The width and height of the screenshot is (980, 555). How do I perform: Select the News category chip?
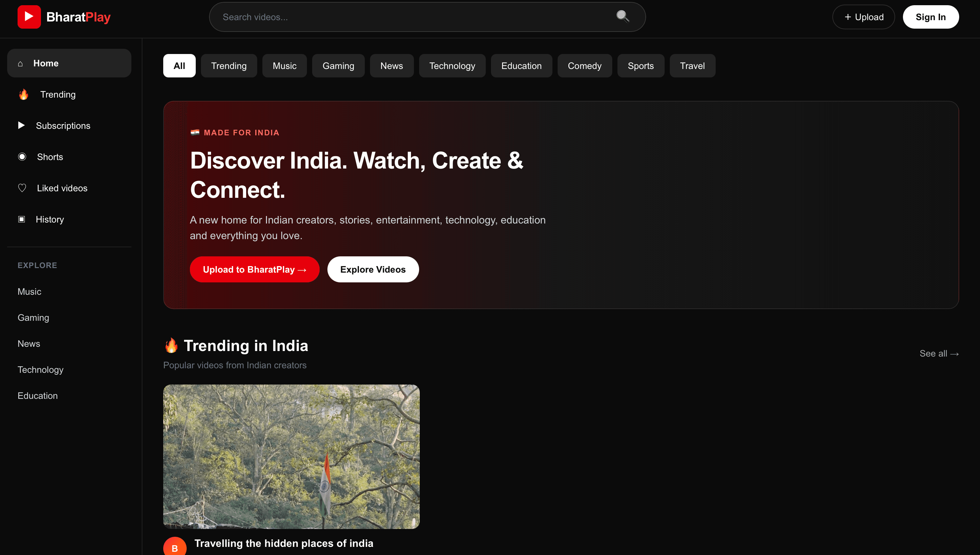pos(391,66)
